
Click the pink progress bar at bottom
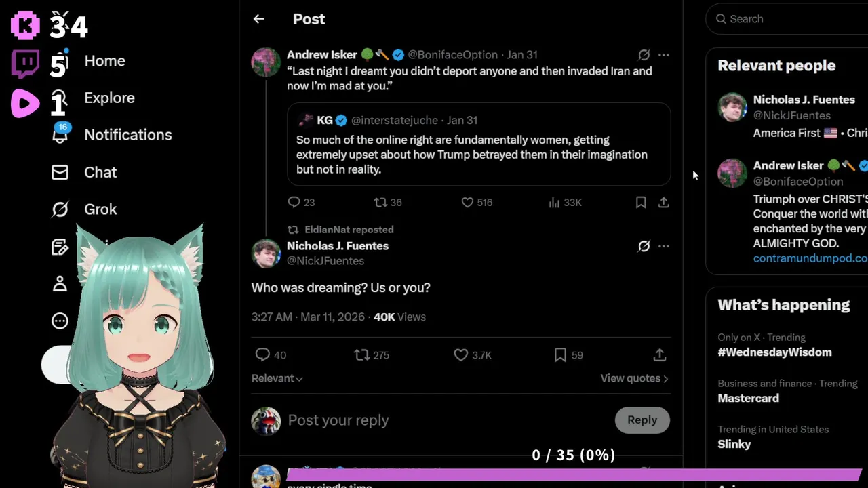click(x=573, y=474)
